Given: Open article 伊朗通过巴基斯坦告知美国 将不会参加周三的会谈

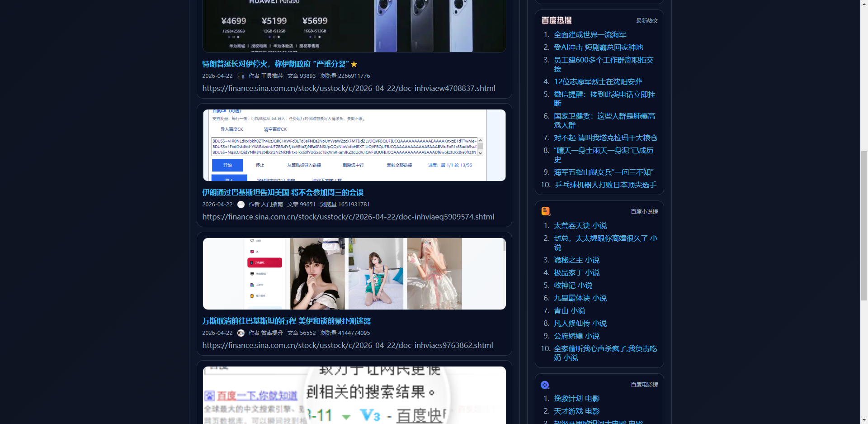Looking at the screenshot, I should pos(283,193).
